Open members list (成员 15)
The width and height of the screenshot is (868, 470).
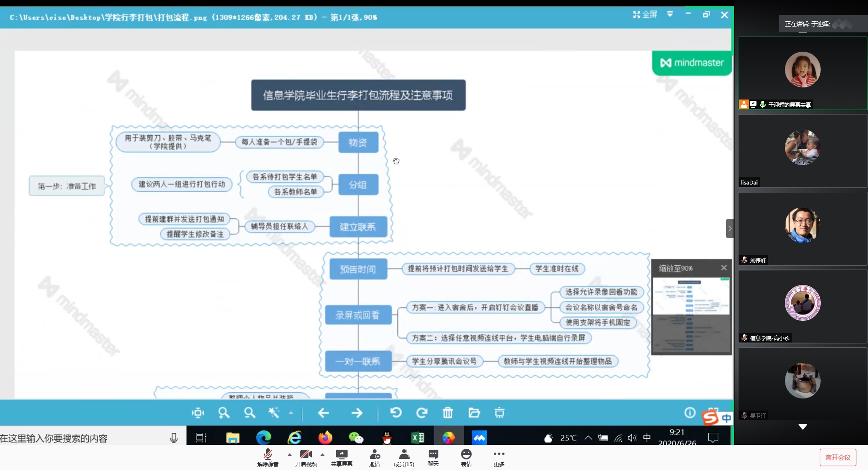pyautogui.click(x=404, y=457)
